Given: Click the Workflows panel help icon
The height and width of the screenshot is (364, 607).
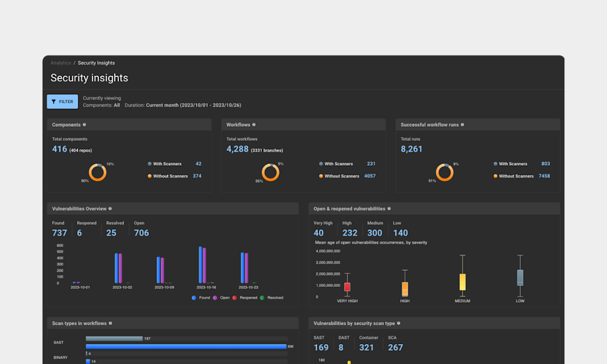Looking at the screenshot, I should pos(253,125).
